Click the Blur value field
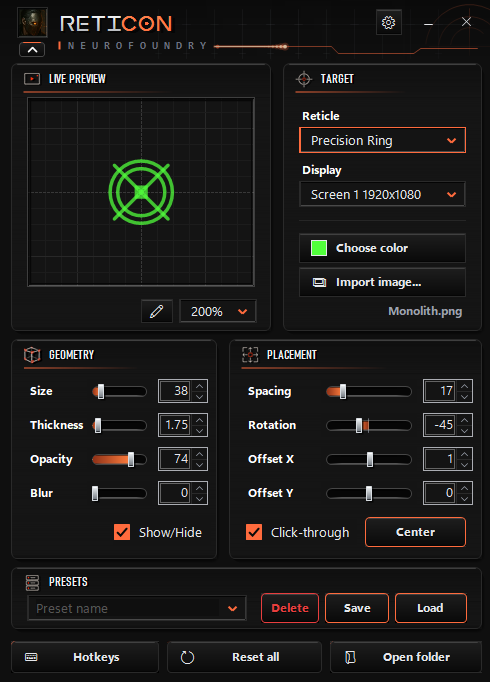490x682 pixels. pos(175,493)
